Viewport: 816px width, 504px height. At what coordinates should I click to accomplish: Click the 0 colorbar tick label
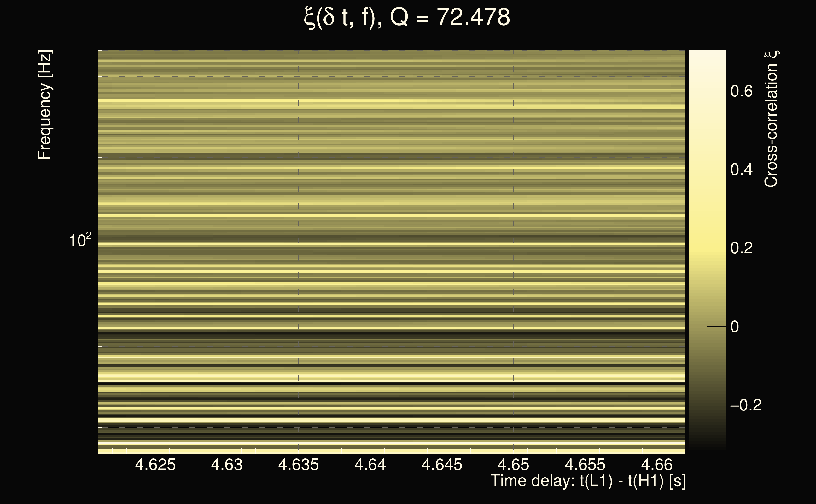pos(734,327)
